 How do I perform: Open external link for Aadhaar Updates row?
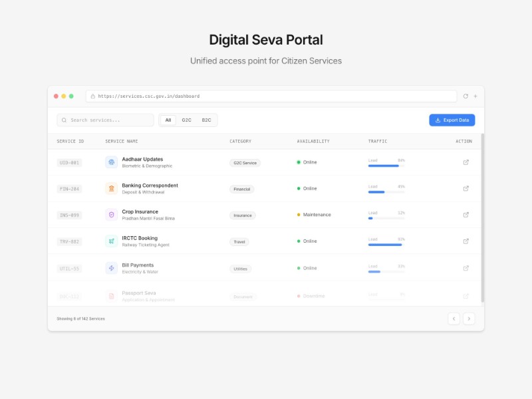point(466,162)
